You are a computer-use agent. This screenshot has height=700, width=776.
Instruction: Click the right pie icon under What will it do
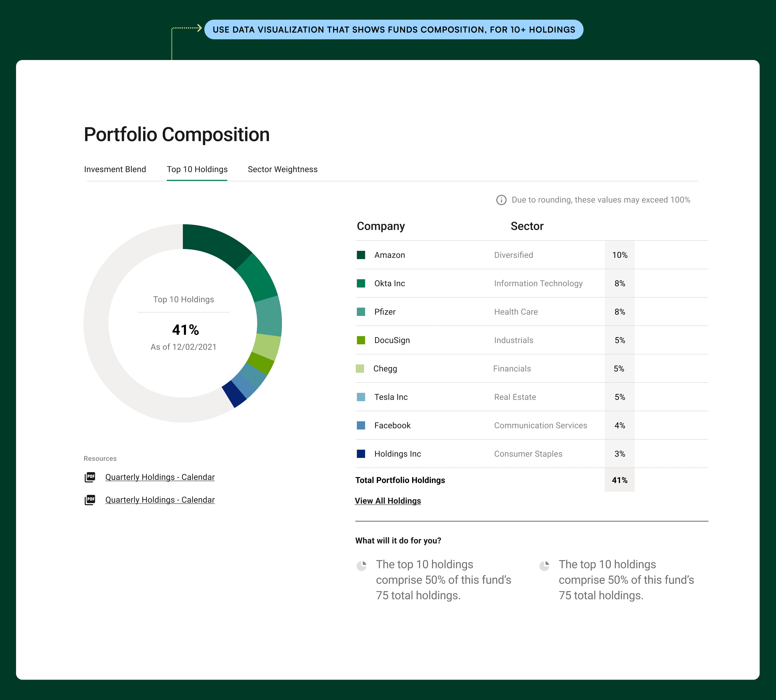(544, 566)
